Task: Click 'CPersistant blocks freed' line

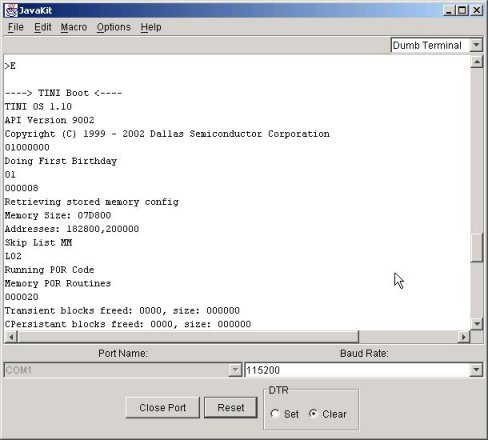Action: pyautogui.click(x=128, y=324)
